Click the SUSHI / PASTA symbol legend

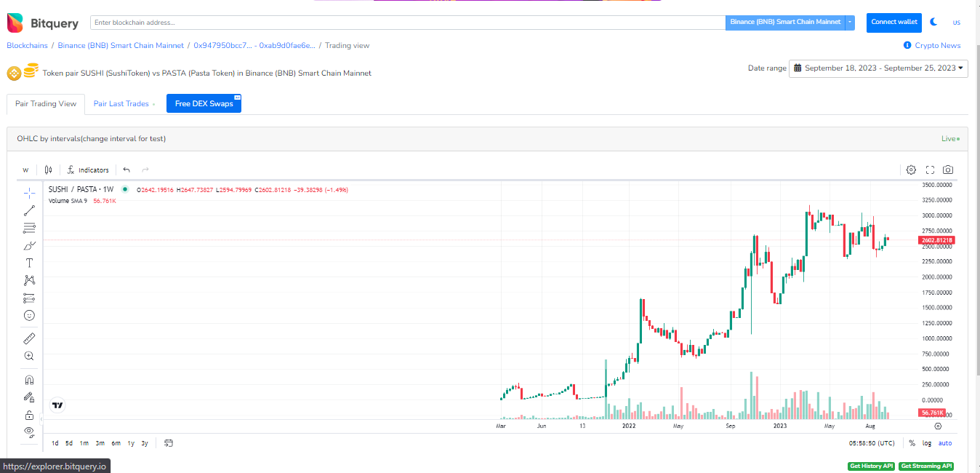click(x=81, y=189)
